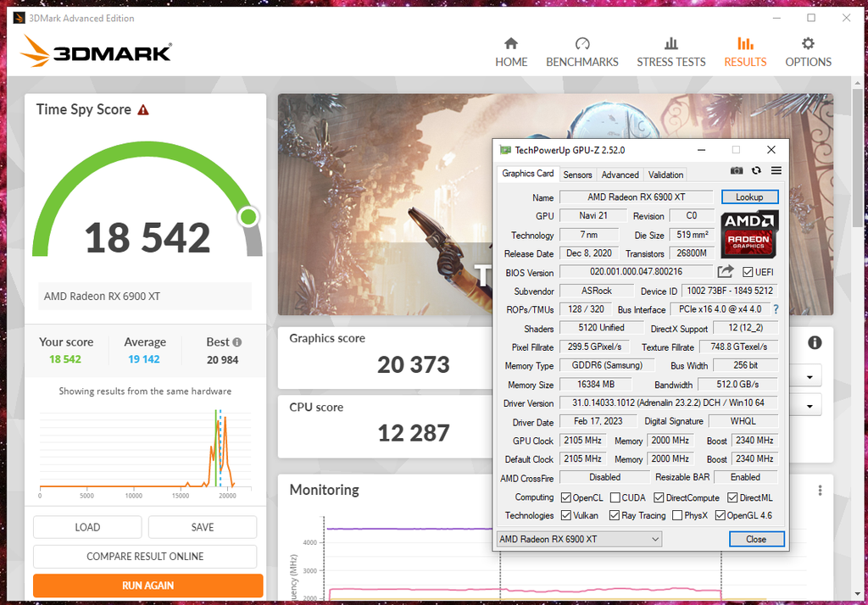The height and width of the screenshot is (605, 868).
Task: Click the red warning triangle beside Time Spy Score
Action: 143,110
